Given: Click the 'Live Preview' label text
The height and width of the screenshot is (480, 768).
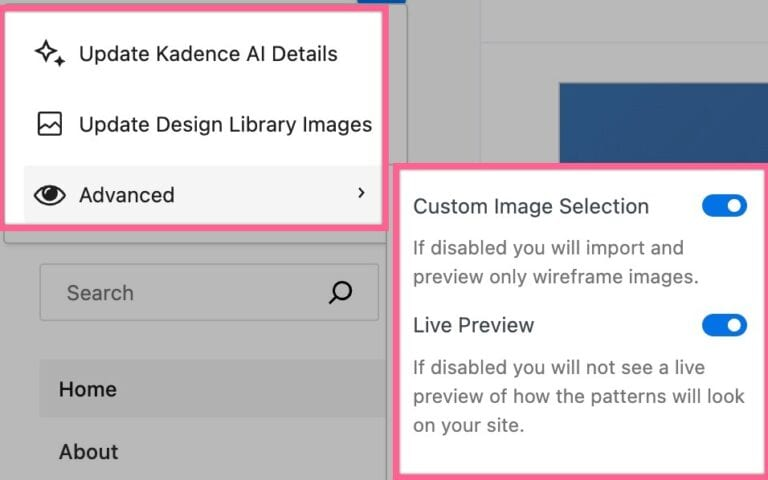Looking at the screenshot, I should 474,325.
